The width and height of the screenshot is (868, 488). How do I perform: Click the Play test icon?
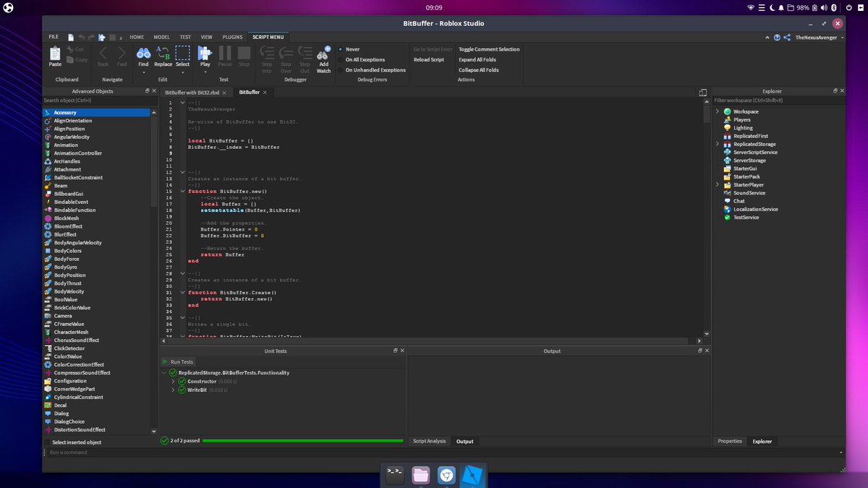205,53
